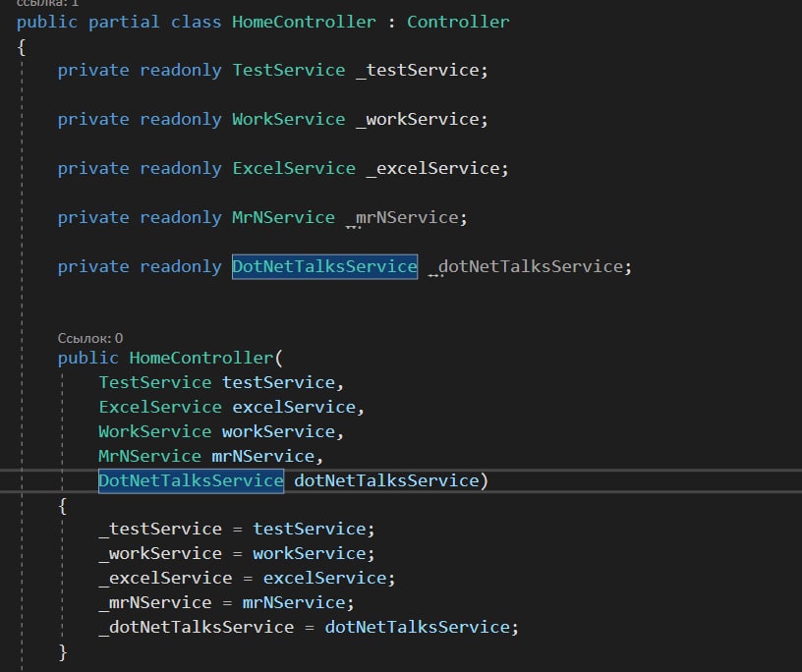Click dotNetTalksService on the right of its assignment
Screen dimensions: 802x672
(x=417, y=627)
